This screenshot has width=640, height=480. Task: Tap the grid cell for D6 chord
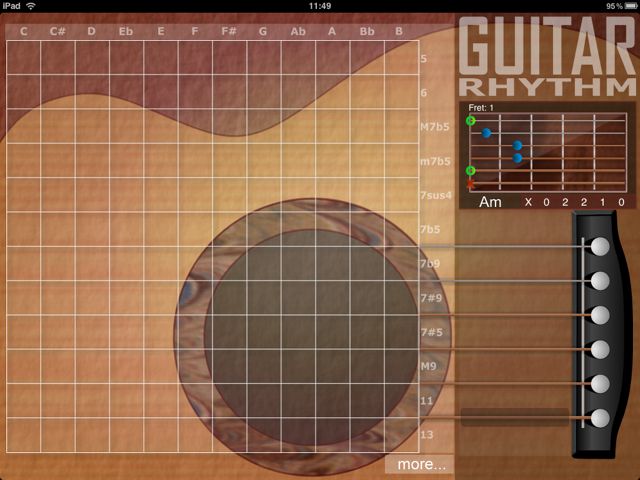[x=92, y=92]
